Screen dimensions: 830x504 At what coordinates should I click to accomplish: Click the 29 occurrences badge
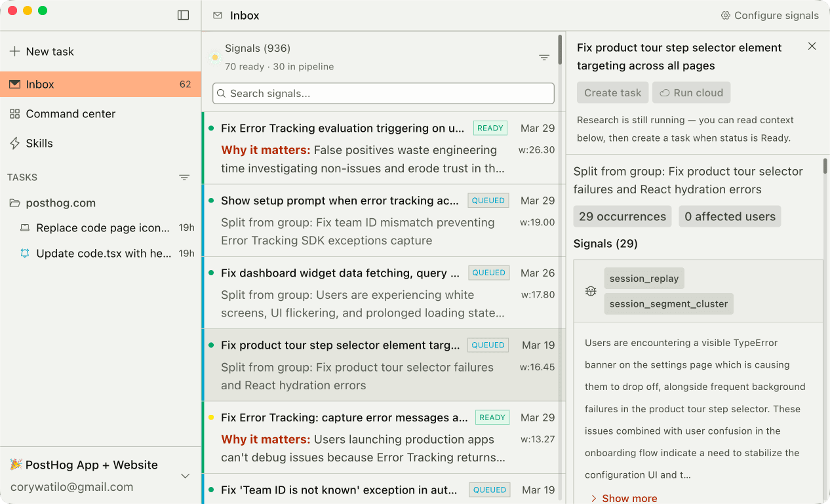[622, 216]
